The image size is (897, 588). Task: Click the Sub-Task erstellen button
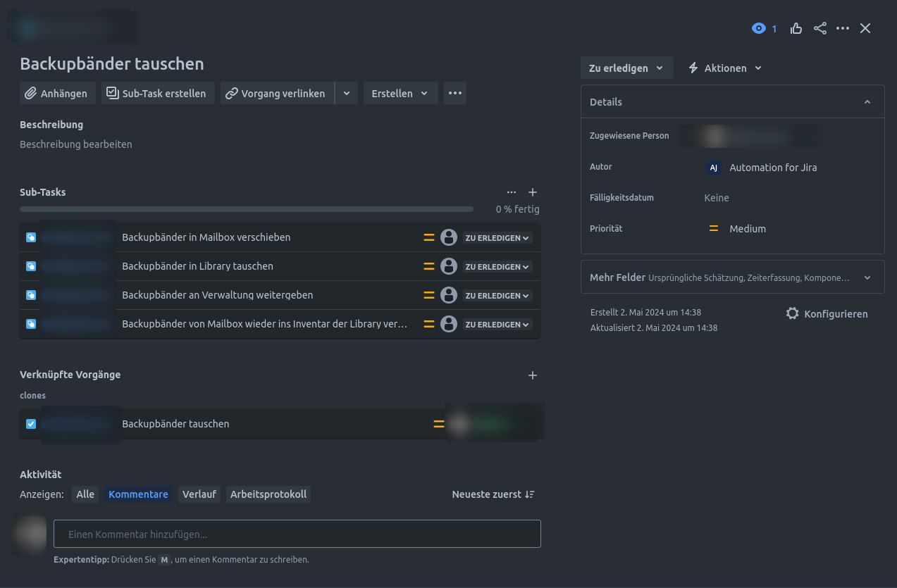[x=158, y=93]
